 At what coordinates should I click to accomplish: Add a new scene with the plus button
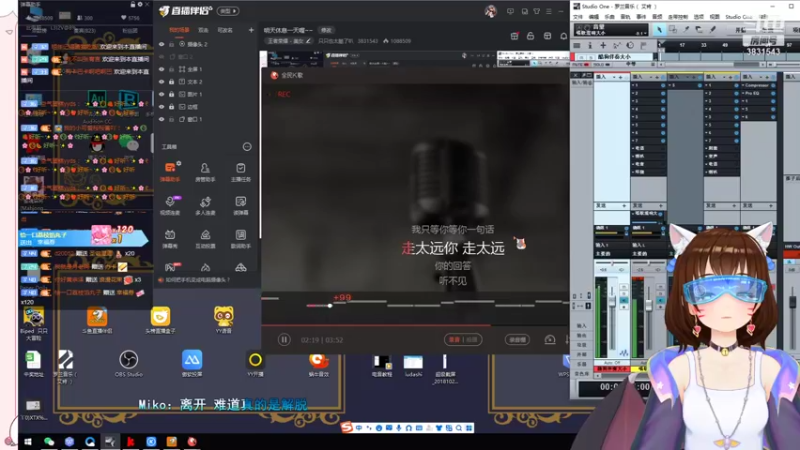[251, 30]
